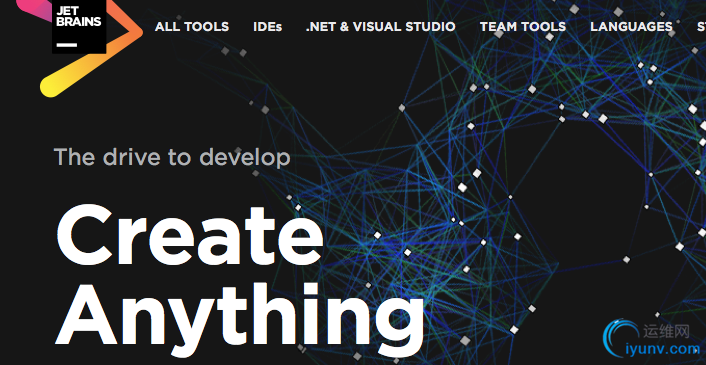Open the .NET & VISUAL STUDIO menu
The height and width of the screenshot is (365, 706).
click(380, 27)
